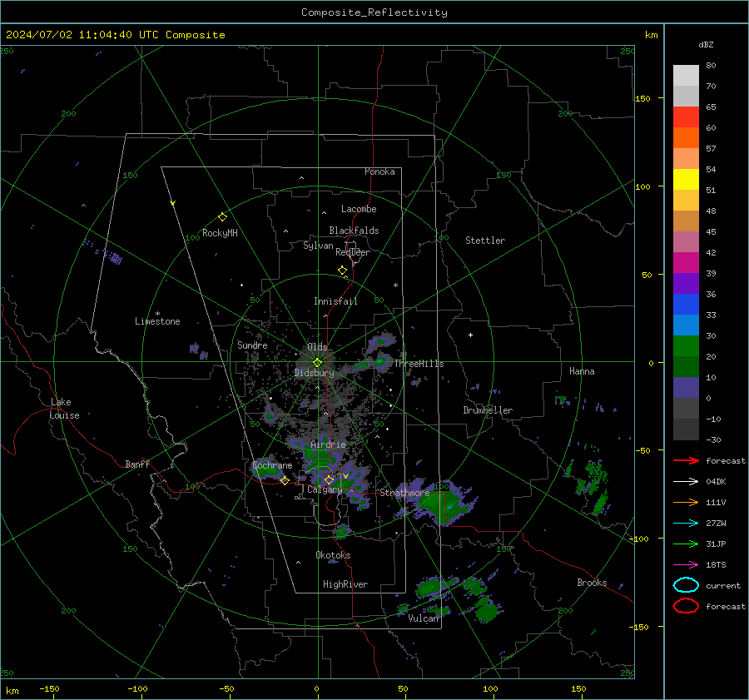Click the Ponoka city label
Image resolution: width=749 pixels, height=700 pixels.
coord(379,171)
